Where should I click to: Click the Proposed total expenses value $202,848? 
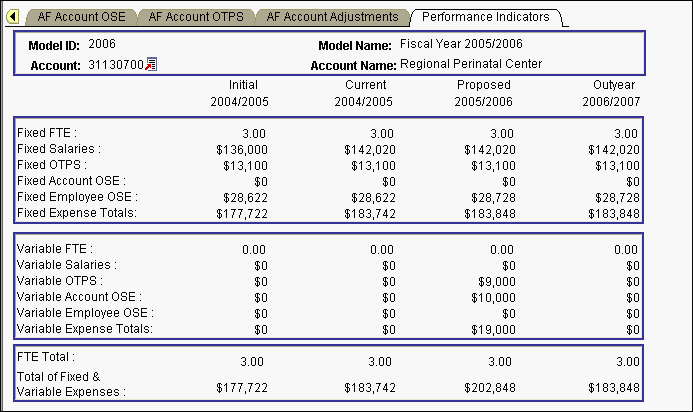pyautogui.click(x=489, y=387)
